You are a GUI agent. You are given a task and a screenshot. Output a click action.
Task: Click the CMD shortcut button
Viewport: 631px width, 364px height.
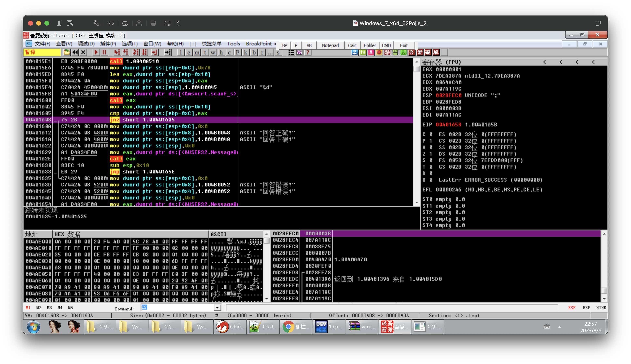pos(386,45)
